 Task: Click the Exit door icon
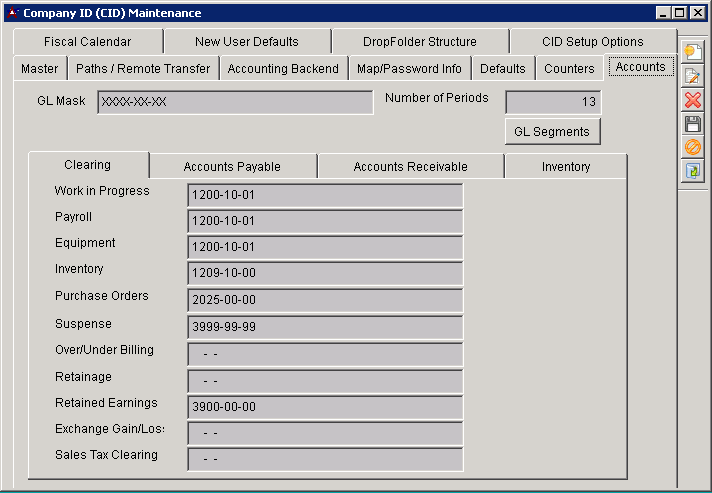[x=692, y=172]
